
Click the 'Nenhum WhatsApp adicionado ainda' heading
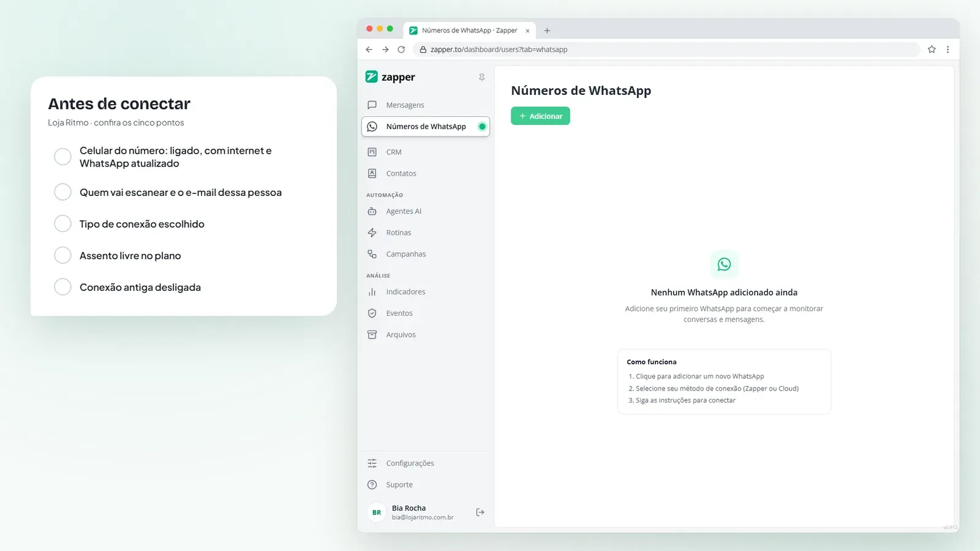tap(724, 293)
